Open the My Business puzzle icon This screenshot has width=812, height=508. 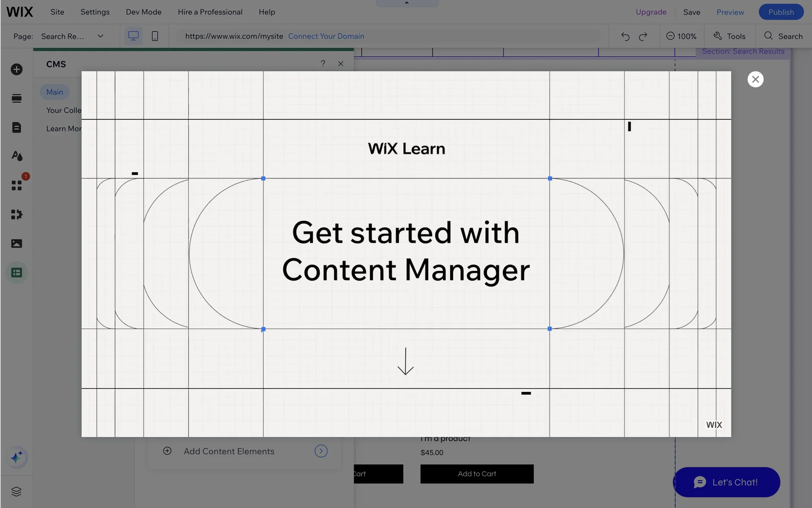click(16, 215)
